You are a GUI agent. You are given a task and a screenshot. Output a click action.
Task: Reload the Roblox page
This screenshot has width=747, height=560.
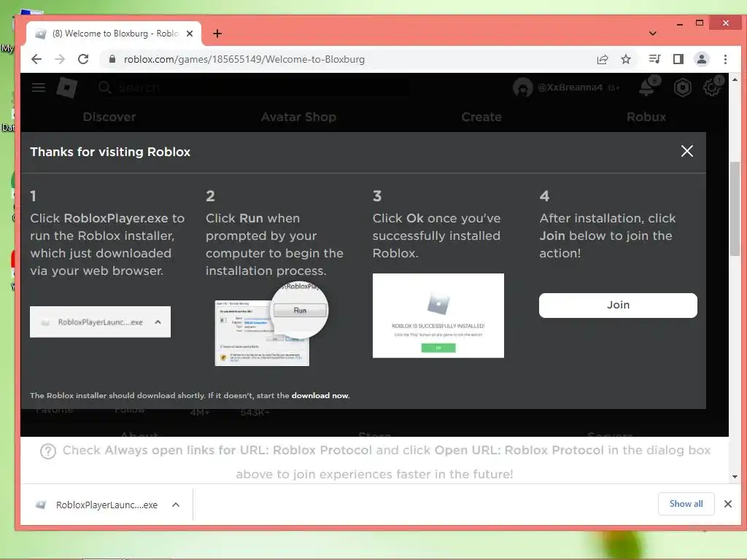pyautogui.click(x=83, y=59)
